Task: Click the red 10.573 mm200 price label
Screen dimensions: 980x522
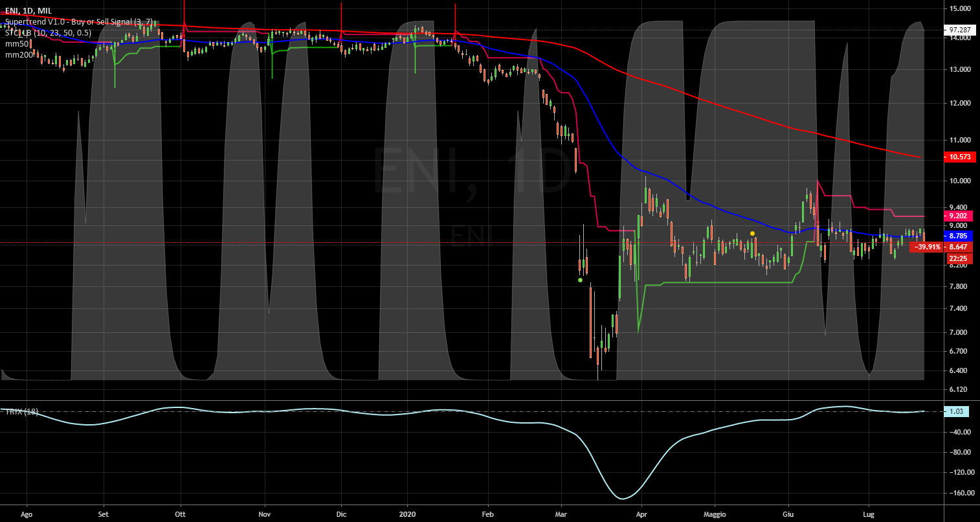Action: pos(959,157)
